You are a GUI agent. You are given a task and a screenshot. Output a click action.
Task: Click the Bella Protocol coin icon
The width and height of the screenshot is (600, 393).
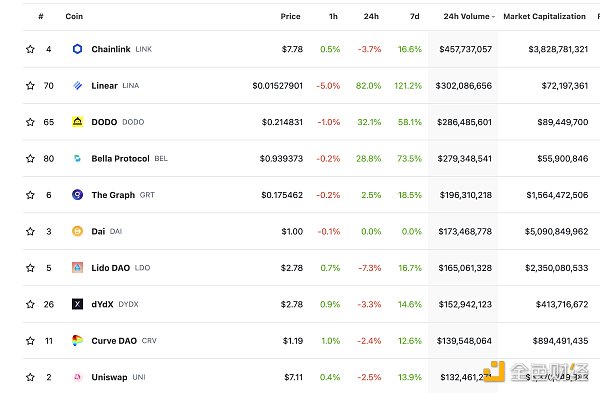click(x=77, y=158)
